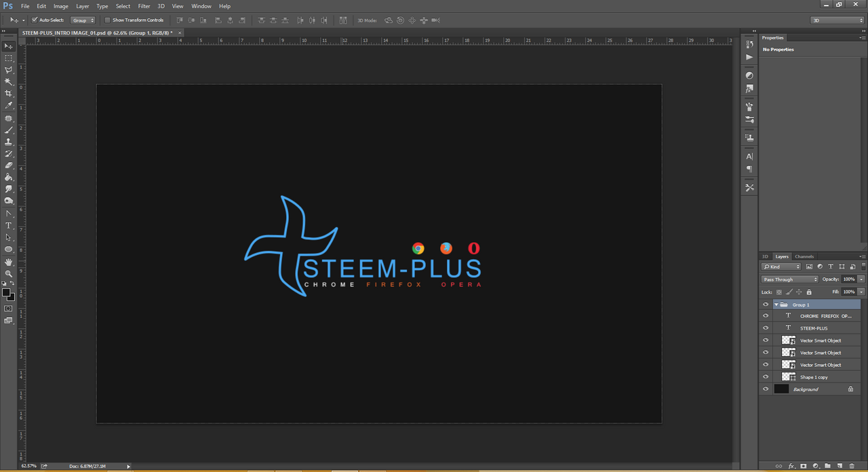
Task: Enable lock transparent pixels
Action: 778,292
